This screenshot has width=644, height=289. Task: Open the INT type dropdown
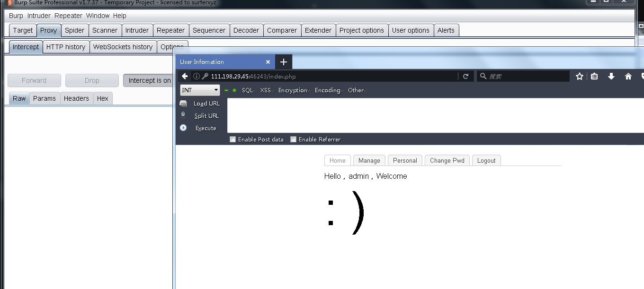[x=200, y=90]
